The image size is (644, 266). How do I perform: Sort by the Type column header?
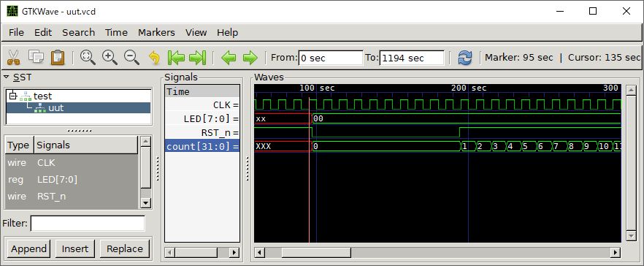[18, 145]
